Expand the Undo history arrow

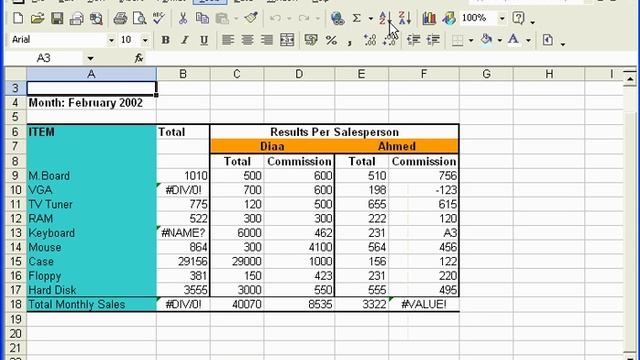coord(289,19)
